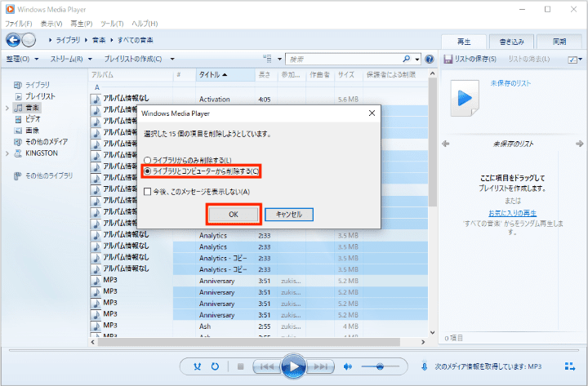Click the next list right arrow
The height and width of the screenshot is (386, 588).
[x=579, y=144]
